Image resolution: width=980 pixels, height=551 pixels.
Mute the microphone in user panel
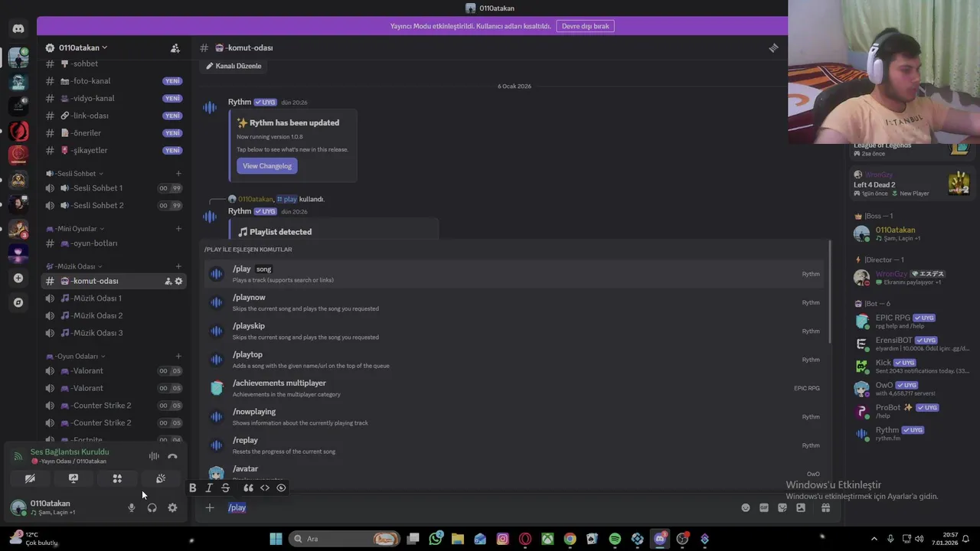[x=131, y=507]
